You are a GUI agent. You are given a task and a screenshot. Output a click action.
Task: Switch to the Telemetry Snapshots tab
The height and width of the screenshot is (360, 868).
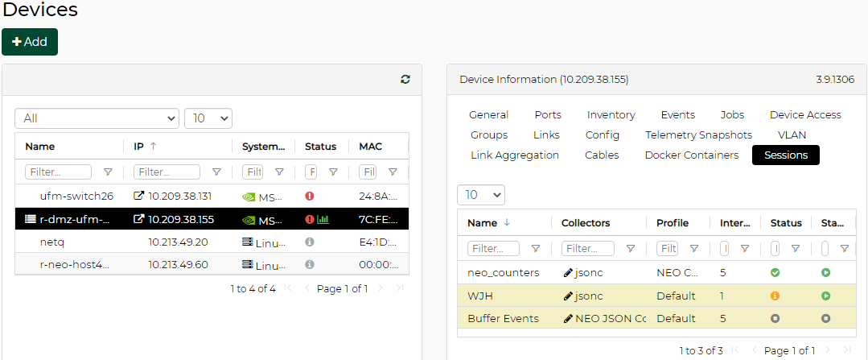pos(698,135)
